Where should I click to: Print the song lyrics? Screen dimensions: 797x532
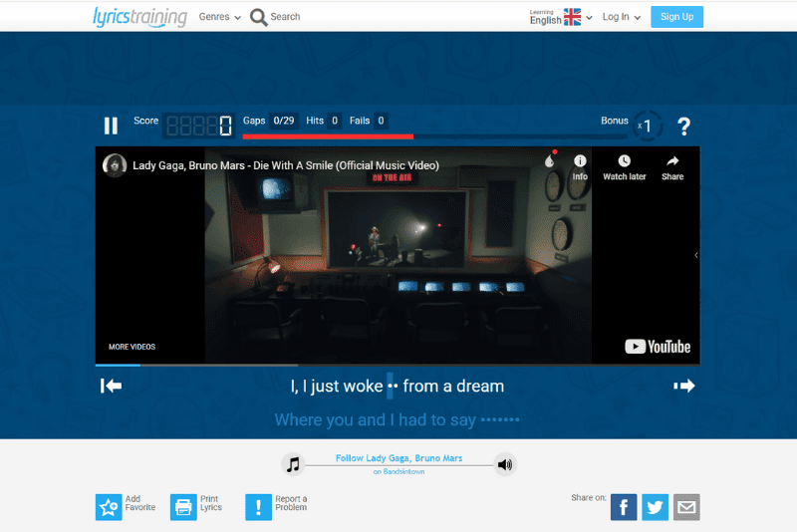pos(196,506)
